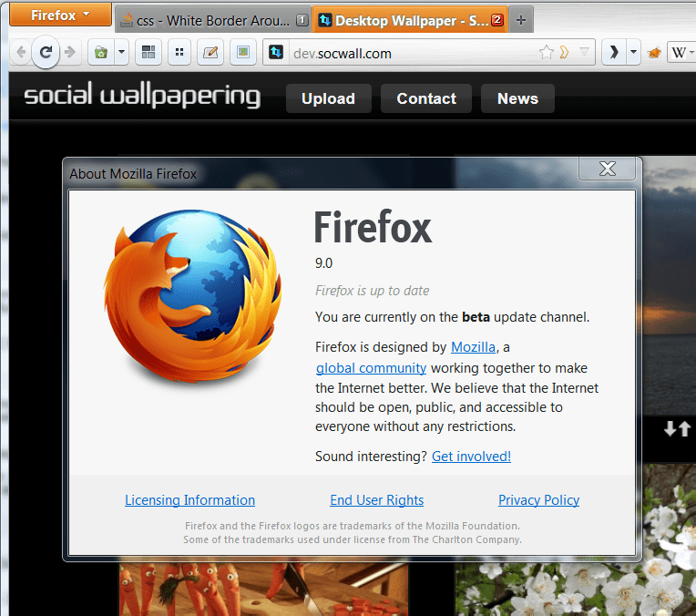Open the white blossoms wallpaper thumbnail
Screen dimensions: 696x616
670,539
